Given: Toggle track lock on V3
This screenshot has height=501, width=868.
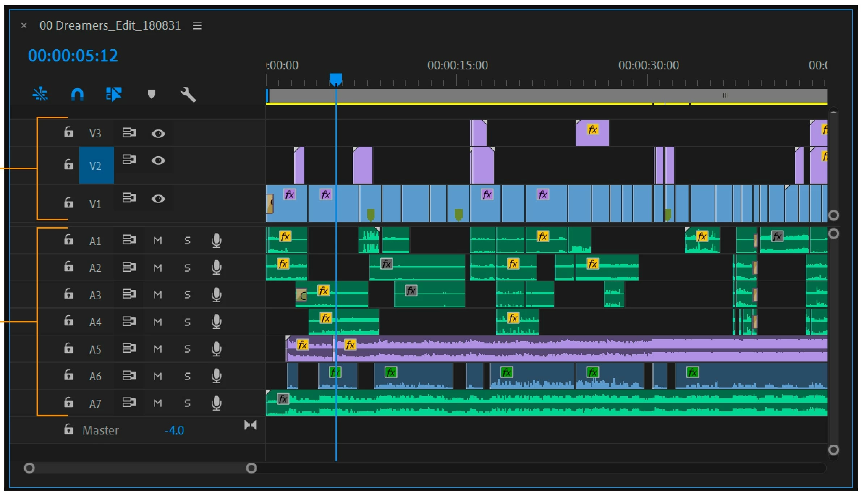Looking at the screenshot, I should click(x=68, y=132).
